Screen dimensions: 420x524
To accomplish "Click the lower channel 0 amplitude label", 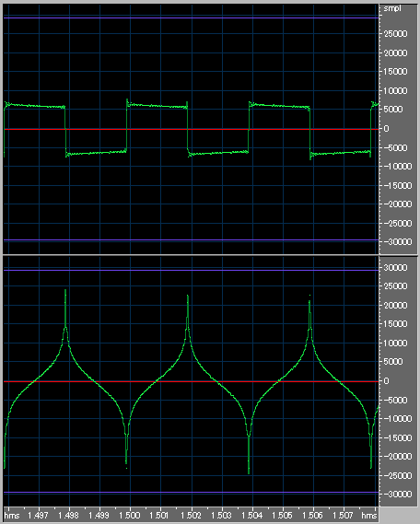I will tap(386, 381).
